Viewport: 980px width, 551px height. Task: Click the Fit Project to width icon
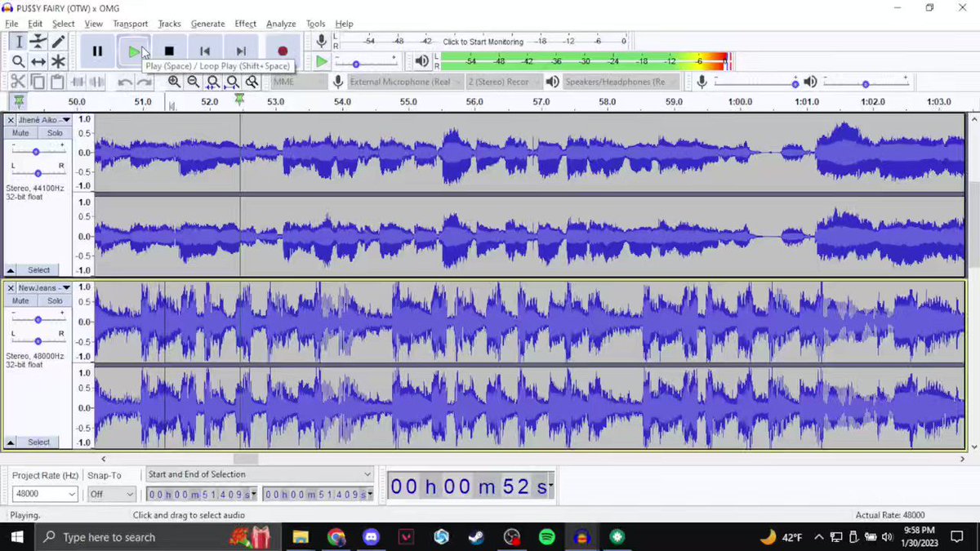[x=233, y=82]
